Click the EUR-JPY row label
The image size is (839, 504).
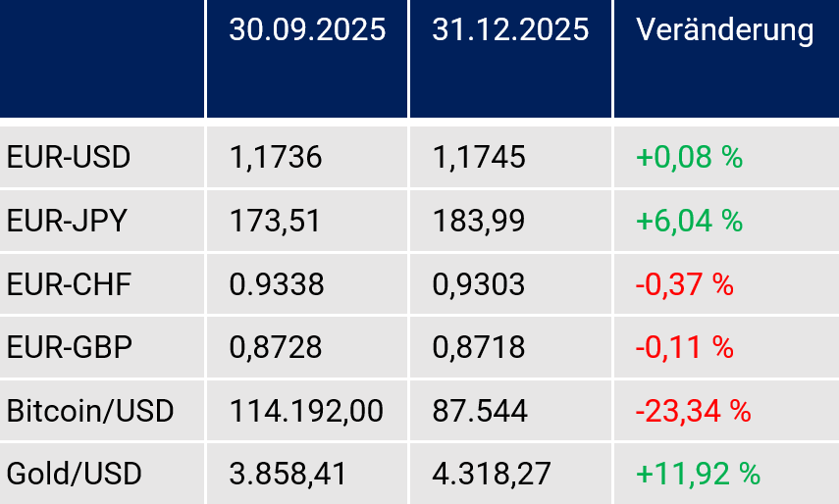67,221
